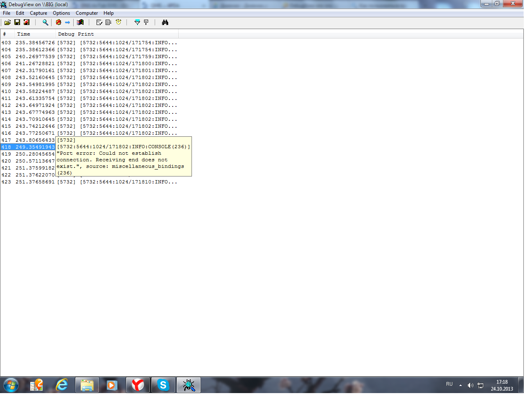Select log row 423 with time 251.37658691
Image resolution: width=532 pixels, height=398 pixels.
(90, 182)
